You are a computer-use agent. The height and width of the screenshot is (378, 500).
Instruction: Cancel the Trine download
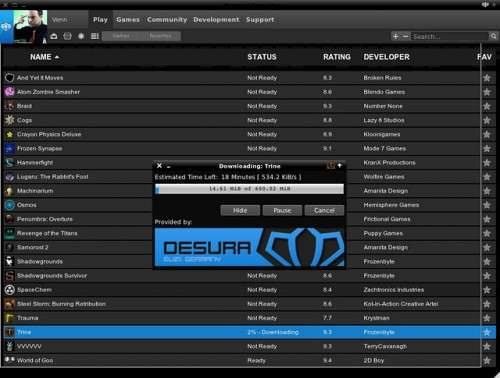pyautogui.click(x=324, y=210)
